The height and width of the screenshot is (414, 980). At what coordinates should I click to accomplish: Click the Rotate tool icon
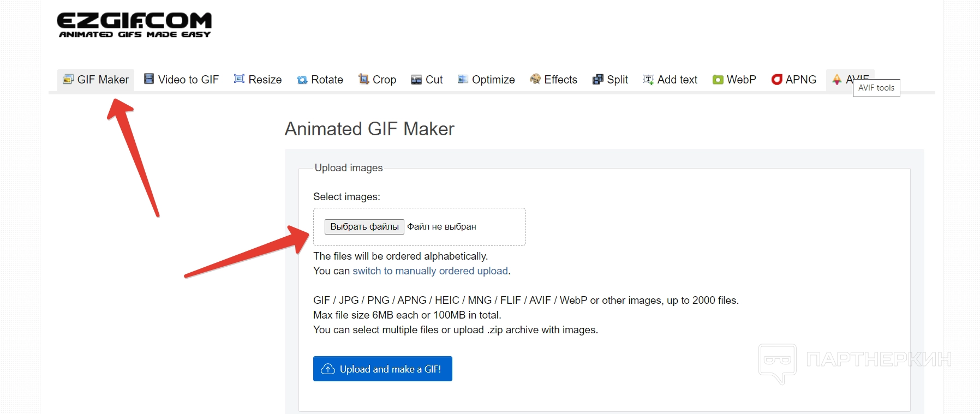[302, 80]
